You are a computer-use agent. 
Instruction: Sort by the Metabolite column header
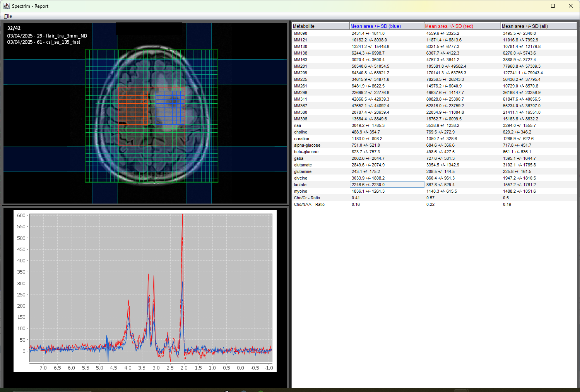point(320,26)
